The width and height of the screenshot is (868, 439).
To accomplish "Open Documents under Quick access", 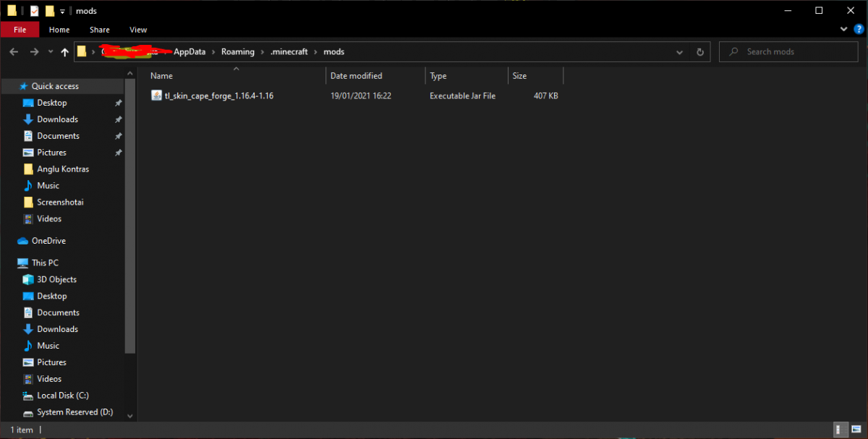I will point(58,136).
